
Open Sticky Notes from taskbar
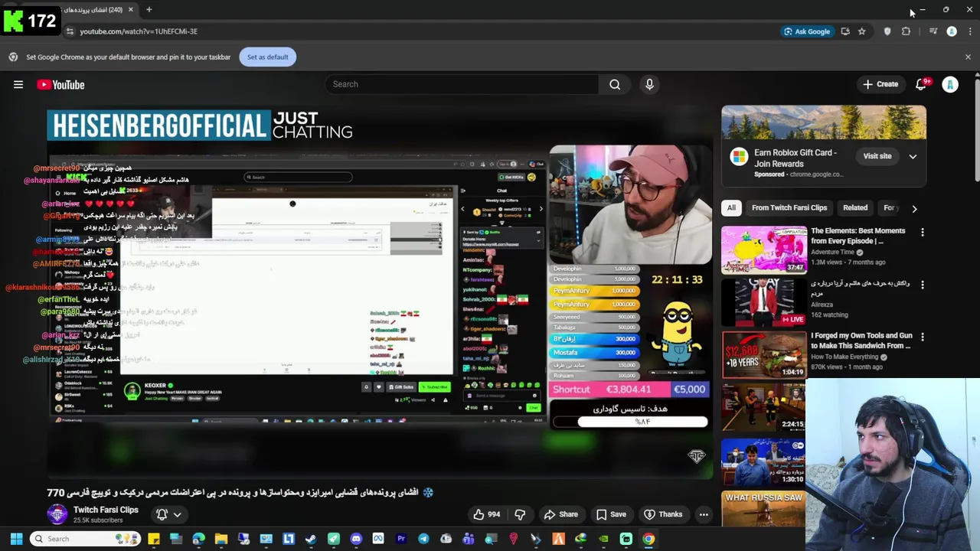[x=154, y=539]
